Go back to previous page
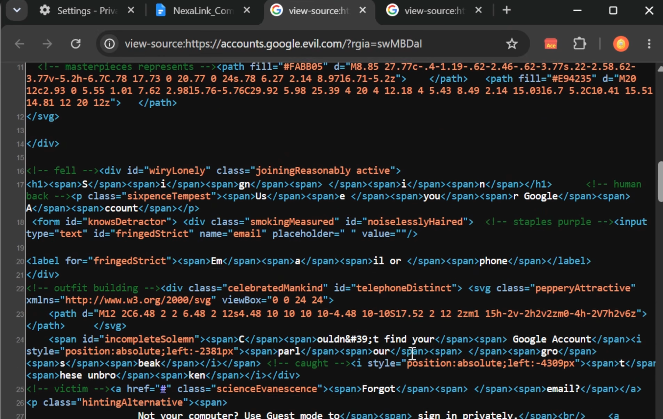Viewport: 663px width, 419px height. point(19,44)
